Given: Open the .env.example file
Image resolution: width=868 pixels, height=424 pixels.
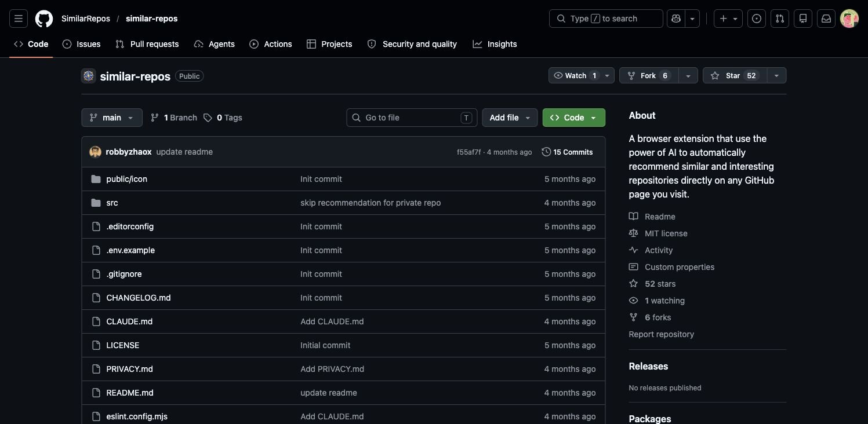Looking at the screenshot, I should click(x=130, y=250).
